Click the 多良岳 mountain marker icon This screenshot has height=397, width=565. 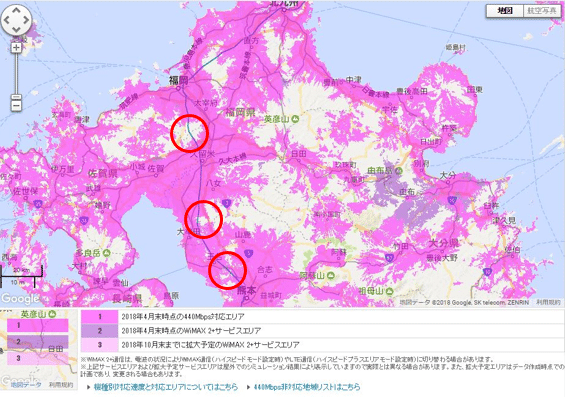(106, 253)
